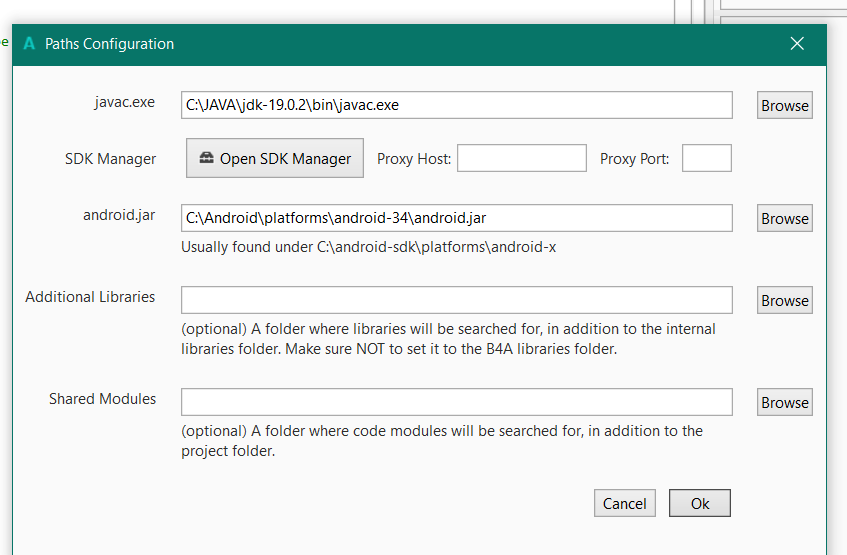Click the android.jar path field
The image size is (847, 555).
pyautogui.click(x=456, y=218)
